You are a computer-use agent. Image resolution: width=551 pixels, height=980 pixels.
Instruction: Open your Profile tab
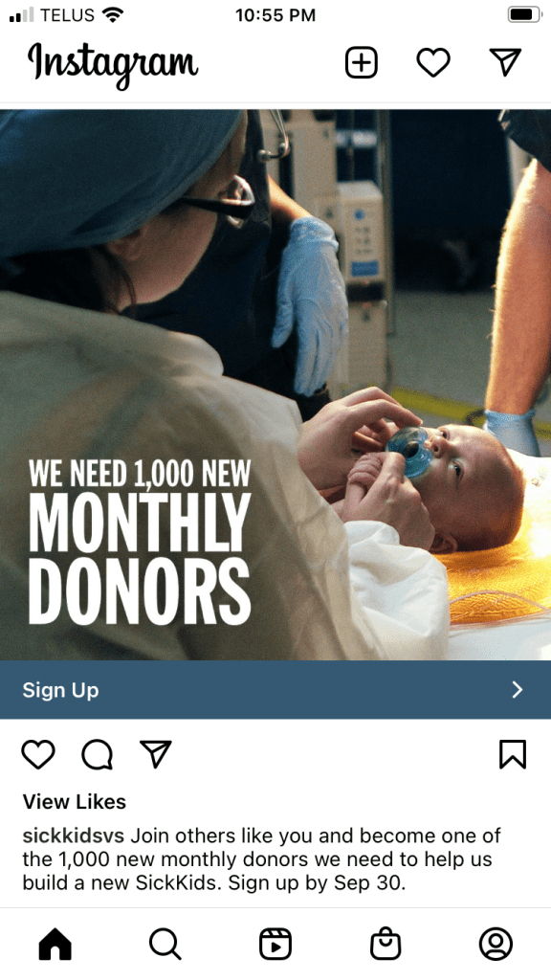[x=496, y=944]
